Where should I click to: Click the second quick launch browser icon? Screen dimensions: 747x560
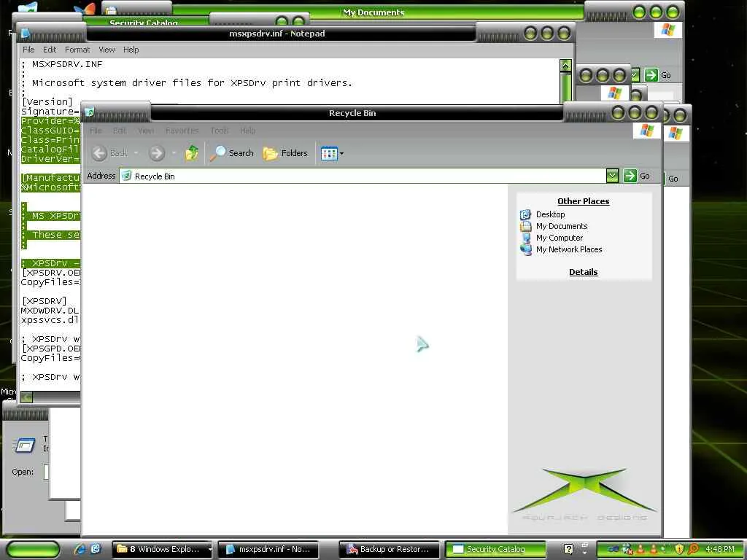96,548
